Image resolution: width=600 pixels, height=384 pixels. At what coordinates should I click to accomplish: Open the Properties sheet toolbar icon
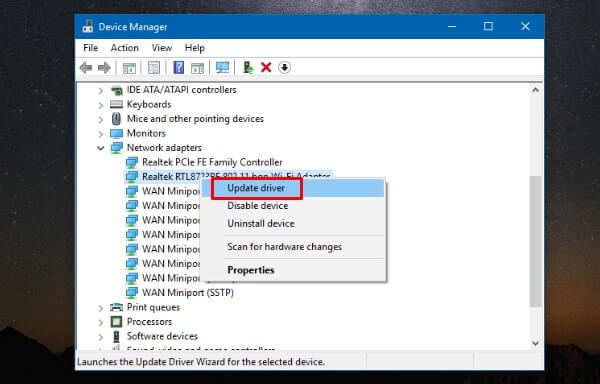point(154,68)
